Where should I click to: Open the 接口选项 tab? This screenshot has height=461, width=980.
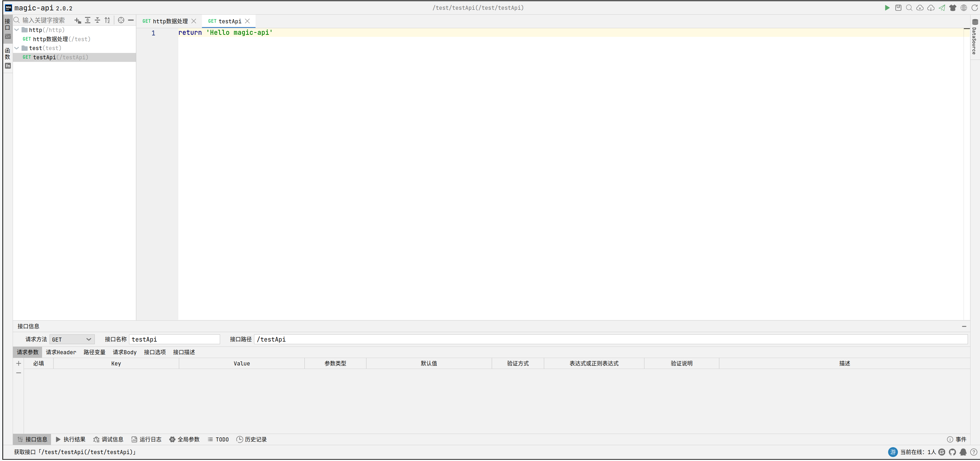click(x=155, y=352)
